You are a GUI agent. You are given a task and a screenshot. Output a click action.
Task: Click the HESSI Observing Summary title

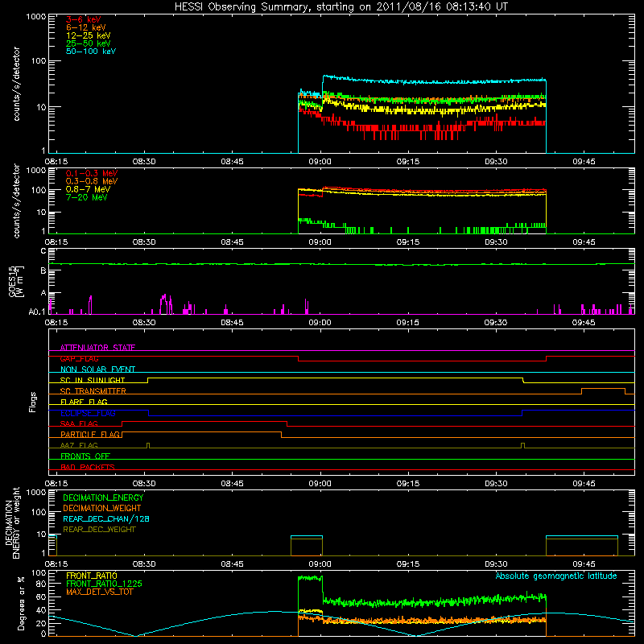pyautogui.click(x=341, y=7)
